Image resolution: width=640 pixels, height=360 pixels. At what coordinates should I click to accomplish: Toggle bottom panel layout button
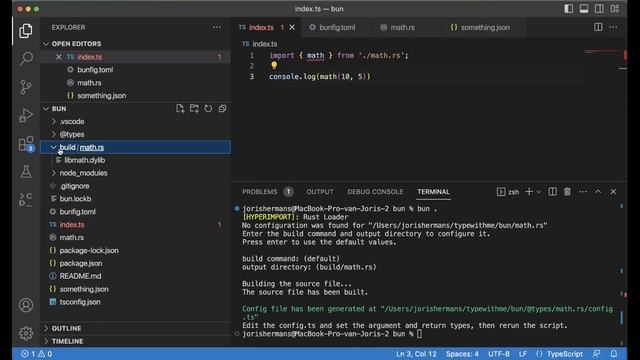(584, 9)
